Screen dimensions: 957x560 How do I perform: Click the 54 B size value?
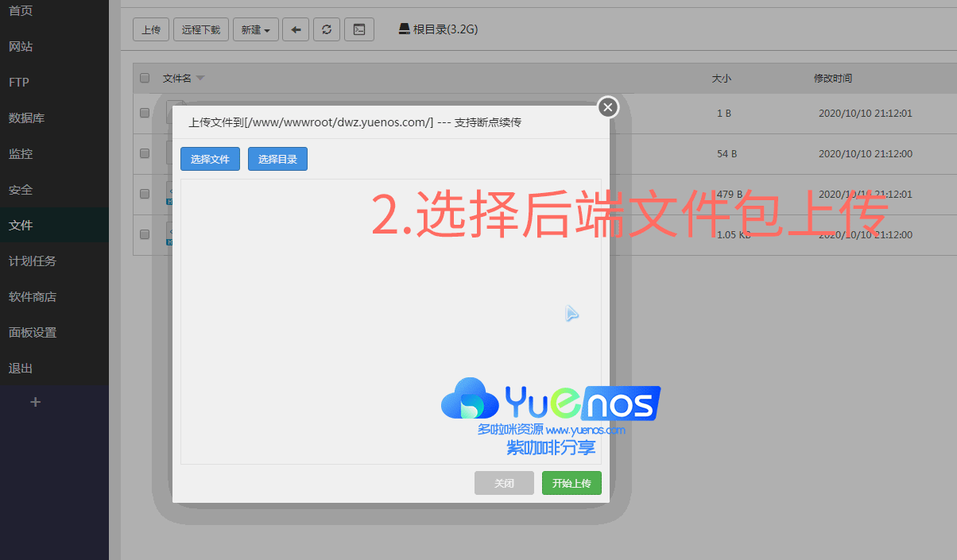pos(726,153)
